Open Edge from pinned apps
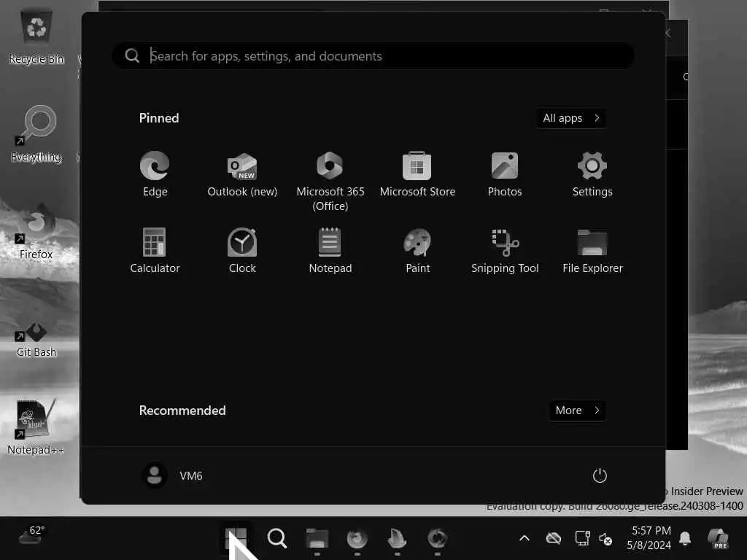The height and width of the screenshot is (560, 747). [x=155, y=174]
